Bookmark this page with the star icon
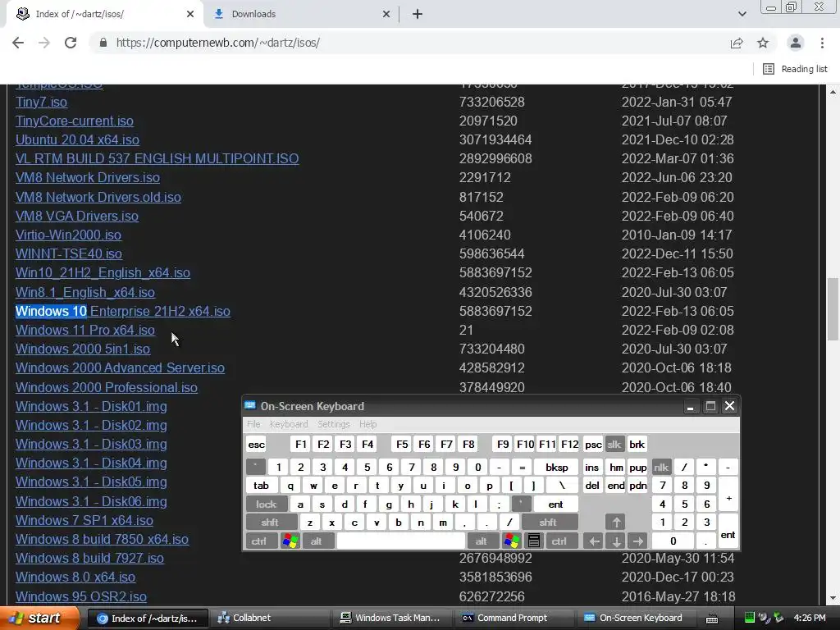This screenshot has width=840, height=630. [x=763, y=43]
